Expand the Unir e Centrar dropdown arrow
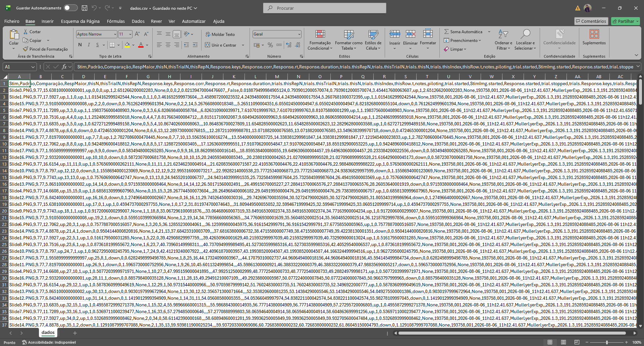The height and width of the screenshot is (346, 644). point(243,45)
